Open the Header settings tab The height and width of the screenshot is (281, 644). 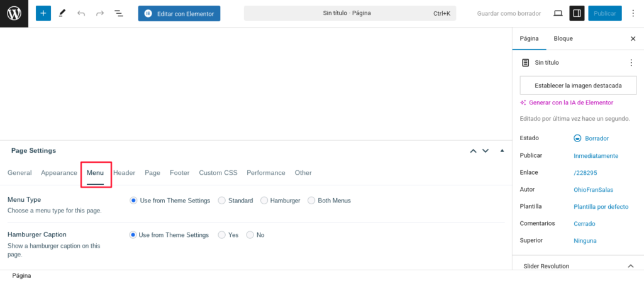[124, 173]
